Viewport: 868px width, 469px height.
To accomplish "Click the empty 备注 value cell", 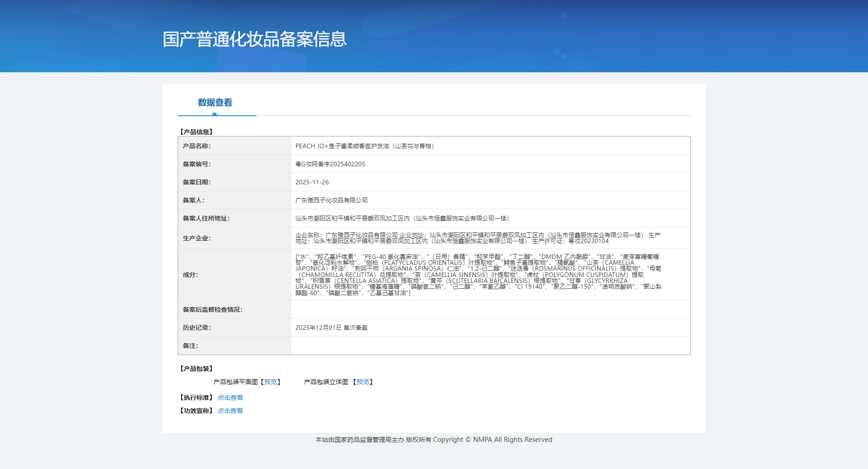I will point(490,346).
